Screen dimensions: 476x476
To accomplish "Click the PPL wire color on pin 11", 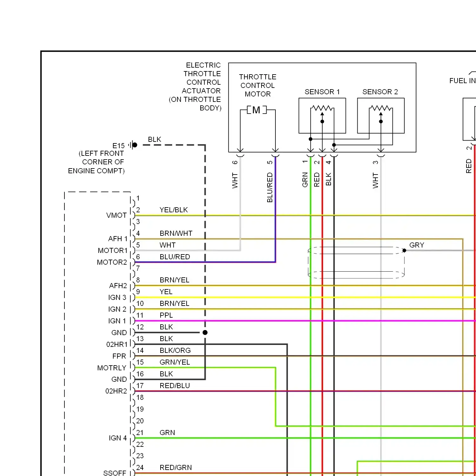I will click(166, 315).
